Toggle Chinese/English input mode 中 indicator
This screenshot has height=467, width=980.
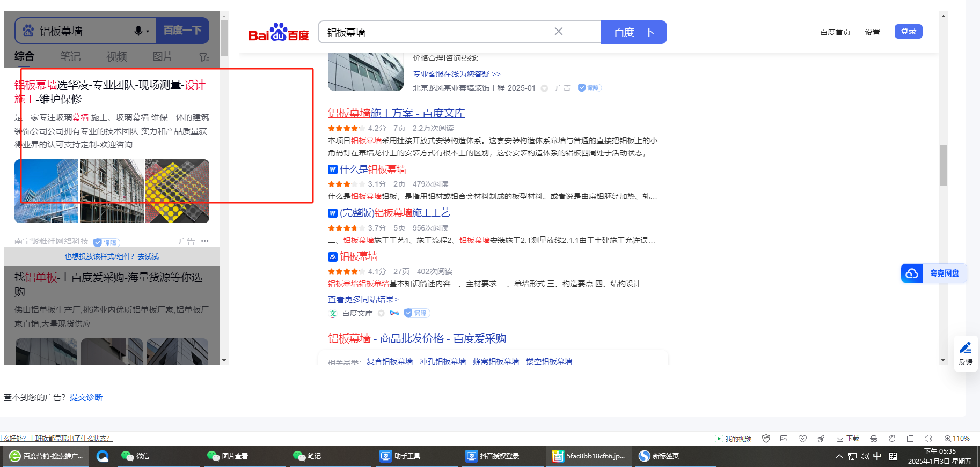[x=877, y=456]
